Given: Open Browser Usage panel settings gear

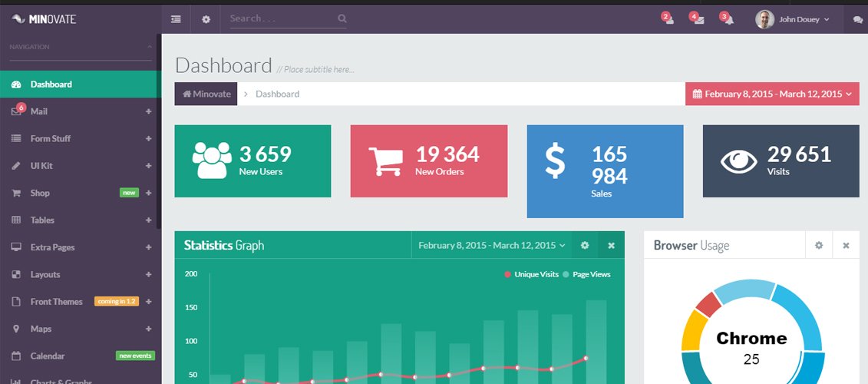Looking at the screenshot, I should coord(819,245).
